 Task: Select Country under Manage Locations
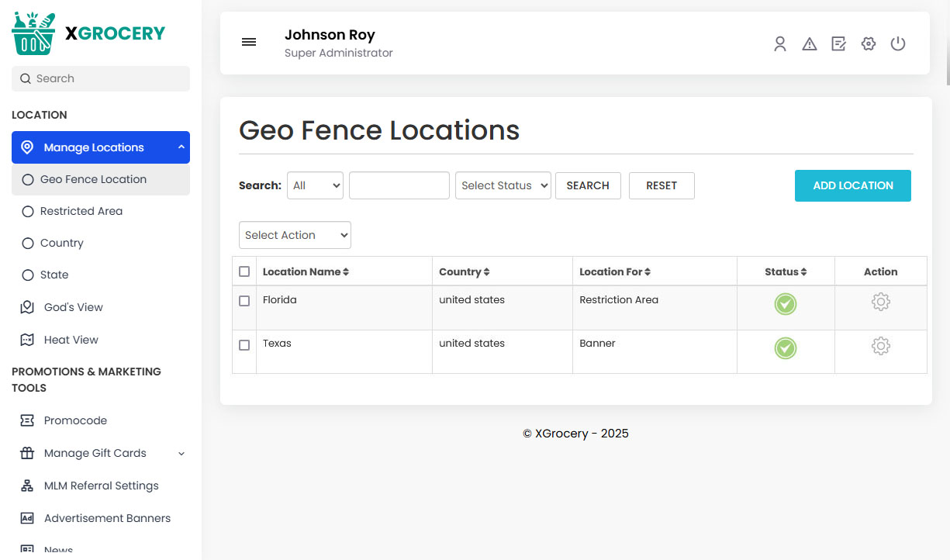(x=61, y=243)
